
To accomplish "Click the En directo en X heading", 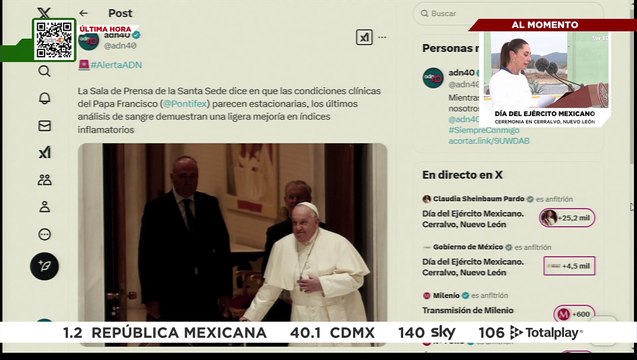I will (x=462, y=175).
